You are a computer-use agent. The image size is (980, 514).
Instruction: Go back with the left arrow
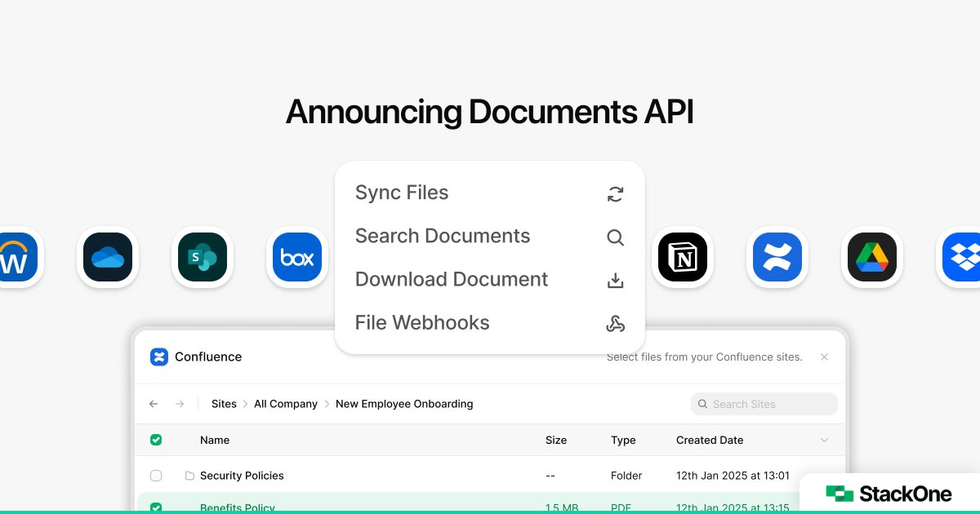click(x=154, y=404)
